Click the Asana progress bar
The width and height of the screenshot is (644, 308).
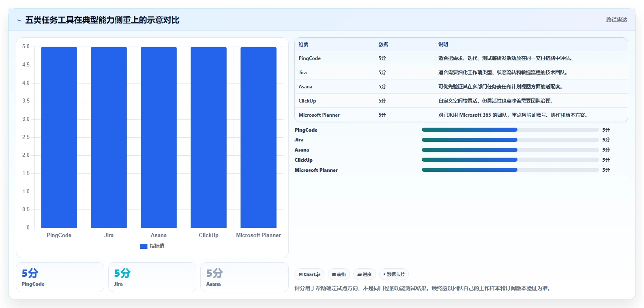510,150
